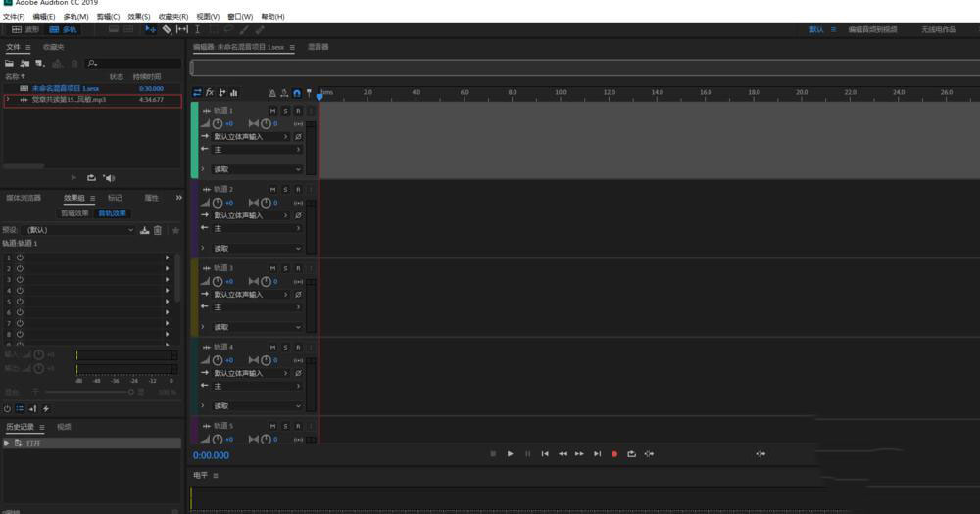
Task: Switch to 混音器 mixer tab
Action: [318, 47]
